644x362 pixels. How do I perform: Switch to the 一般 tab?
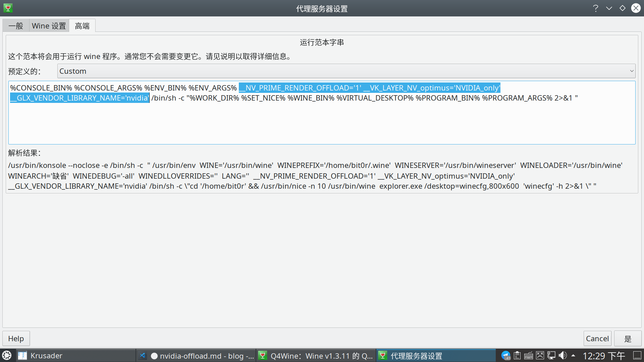point(16,26)
